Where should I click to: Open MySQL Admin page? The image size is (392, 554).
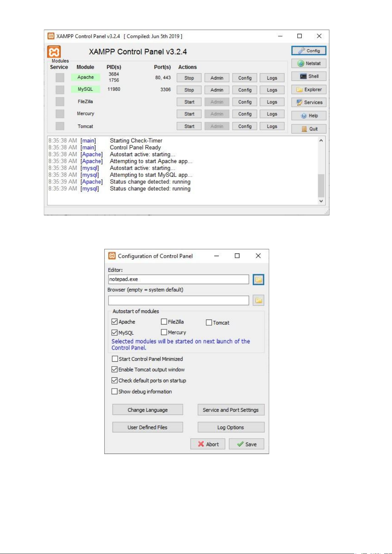(217, 90)
